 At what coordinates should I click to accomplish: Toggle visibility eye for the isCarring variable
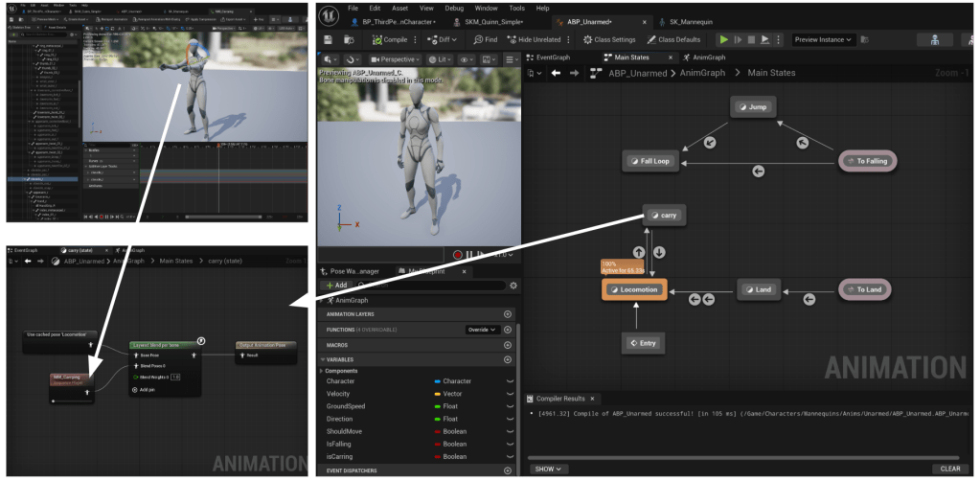[510, 457]
